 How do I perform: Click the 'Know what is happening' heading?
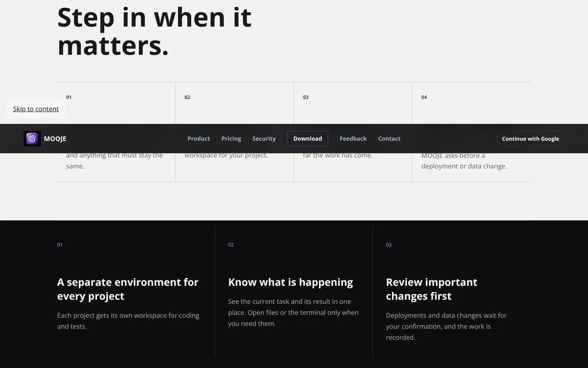pos(291,282)
